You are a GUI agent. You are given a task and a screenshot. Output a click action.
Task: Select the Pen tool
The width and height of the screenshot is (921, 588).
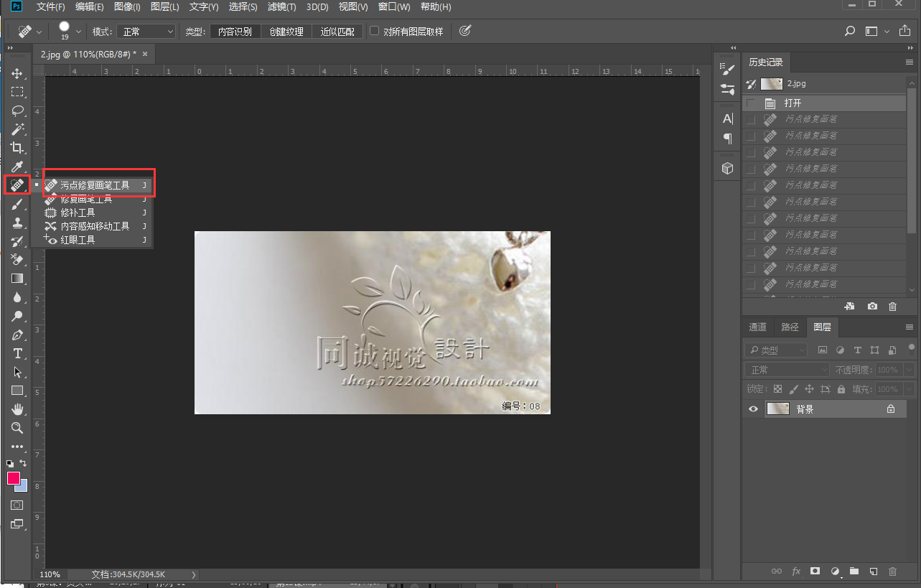pyautogui.click(x=17, y=335)
